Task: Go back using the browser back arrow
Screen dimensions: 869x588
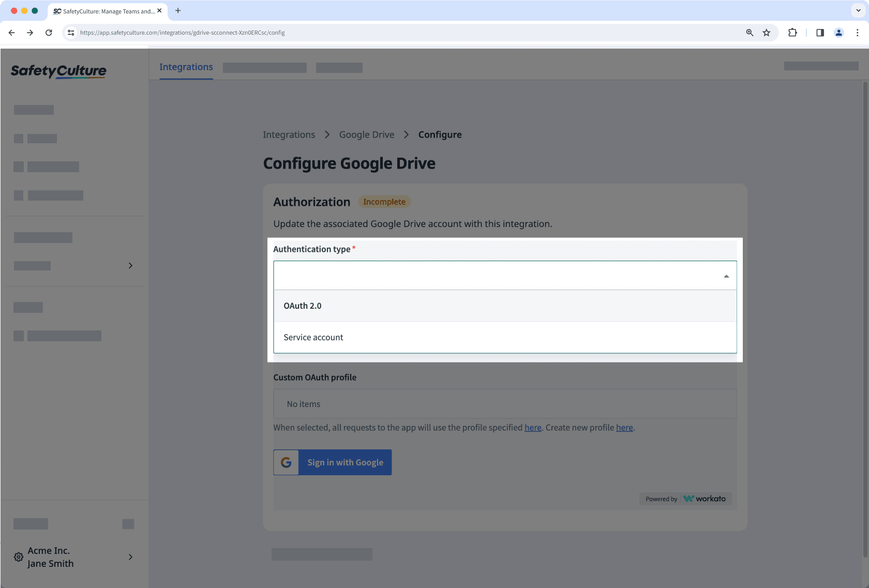Action: 11,32
